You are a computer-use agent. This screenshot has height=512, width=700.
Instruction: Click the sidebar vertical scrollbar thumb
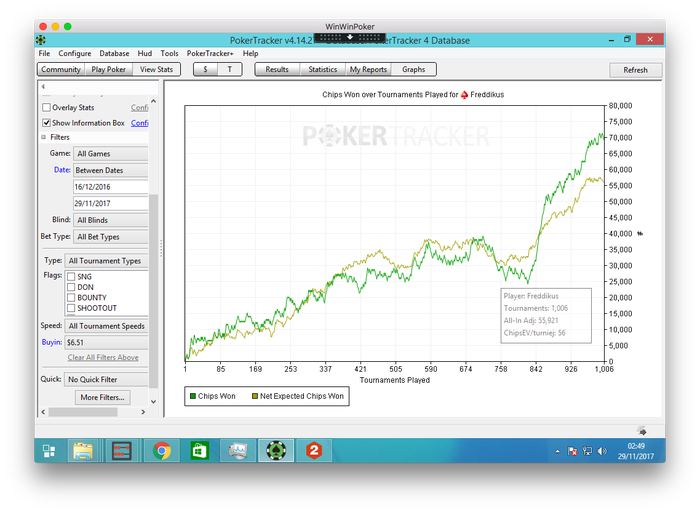pyautogui.click(x=153, y=290)
